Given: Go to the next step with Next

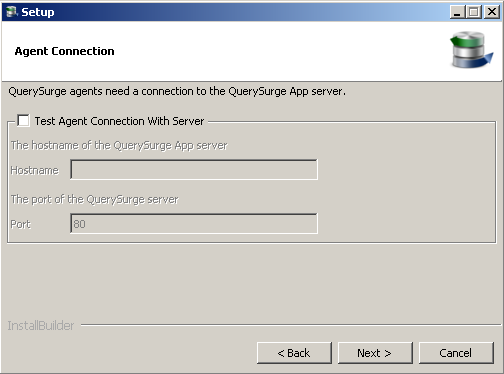Looking at the screenshot, I should pyautogui.click(x=375, y=353).
